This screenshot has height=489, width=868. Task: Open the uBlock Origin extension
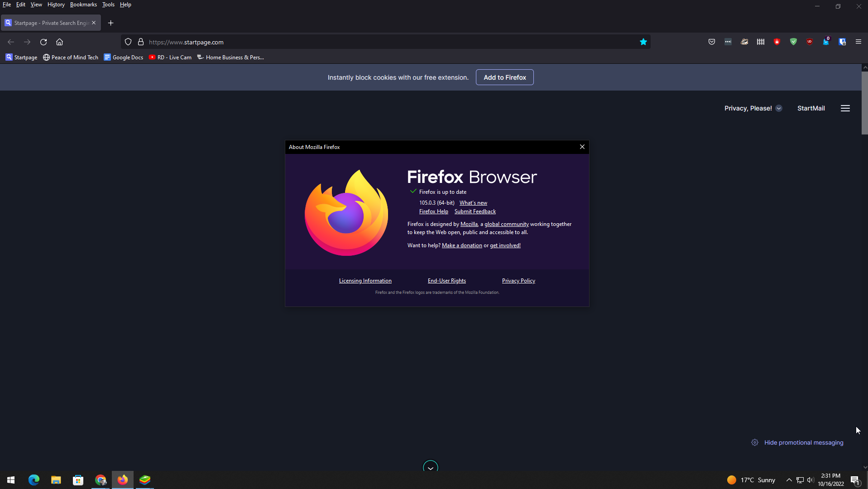coord(810,42)
